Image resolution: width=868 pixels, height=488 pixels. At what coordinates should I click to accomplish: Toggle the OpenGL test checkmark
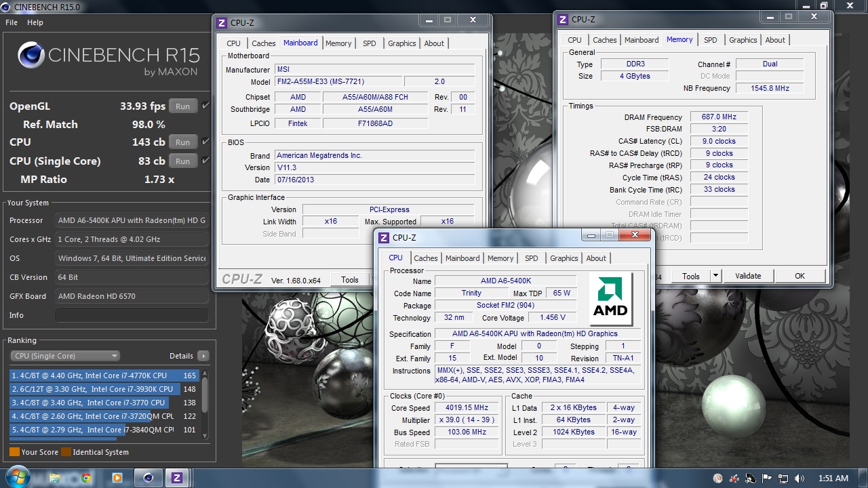click(205, 106)
